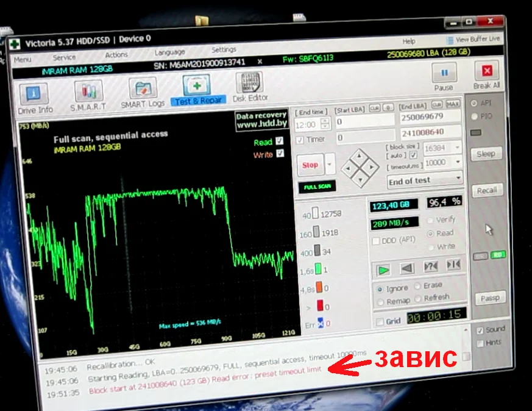Click the navigation diamond up arrow
Screen dimensions: 532x411
point(359,155)
